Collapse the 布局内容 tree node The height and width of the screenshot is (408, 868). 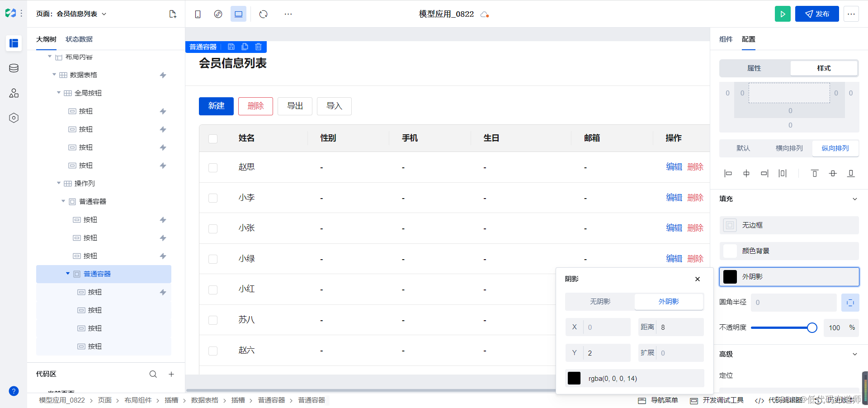pyautogui.click(x=50, y=57)
